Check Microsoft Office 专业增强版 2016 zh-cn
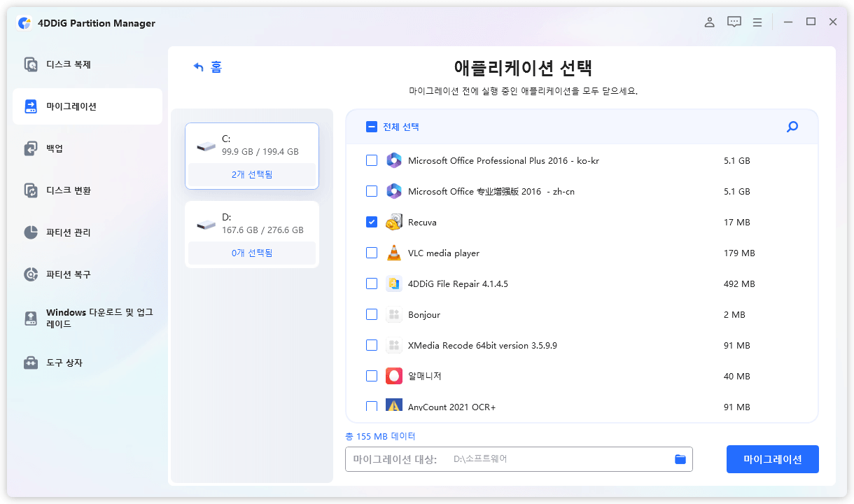The image size is (854, 504). 372,191
